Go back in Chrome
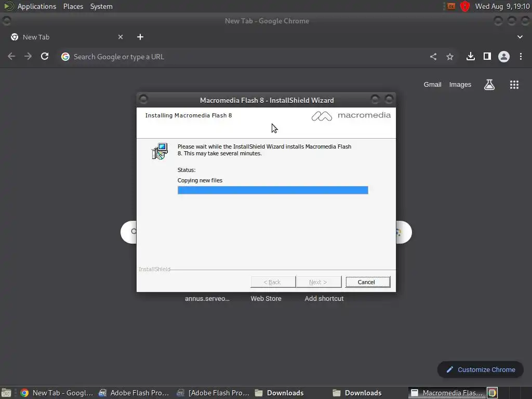The image size is (532, 399). point(11,56)
